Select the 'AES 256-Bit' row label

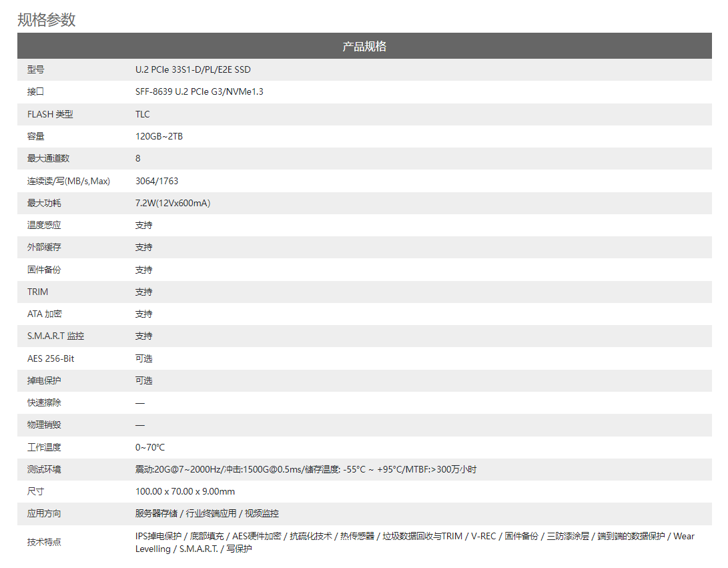click(51, 358)
